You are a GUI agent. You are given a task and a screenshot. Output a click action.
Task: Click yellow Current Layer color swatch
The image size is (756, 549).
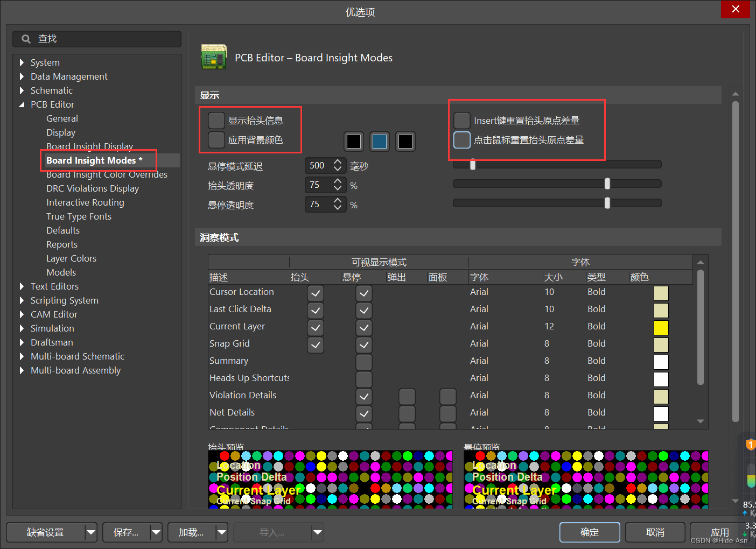(x=661, y=327)
